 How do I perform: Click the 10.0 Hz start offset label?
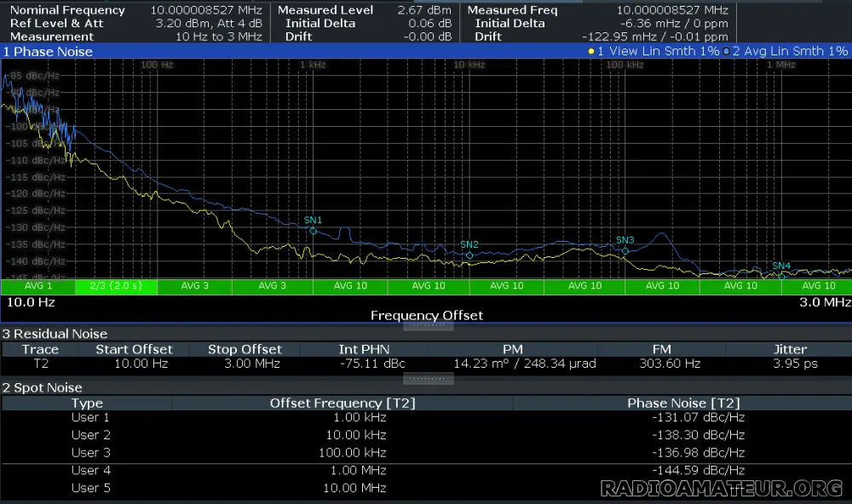31,302
